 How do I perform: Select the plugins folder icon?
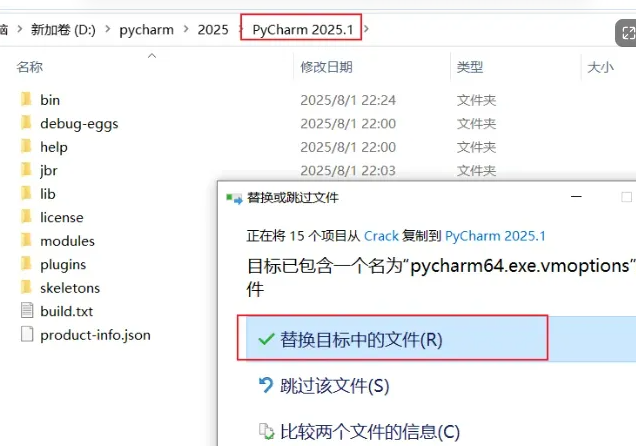pyautogui.click(x=26, y=264)
